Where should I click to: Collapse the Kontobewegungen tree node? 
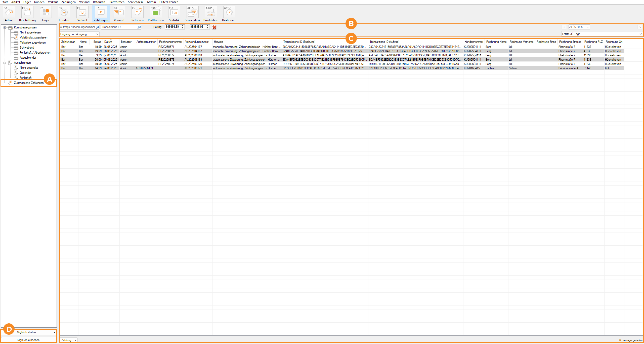pyautogui.click(x=5, y=28)
